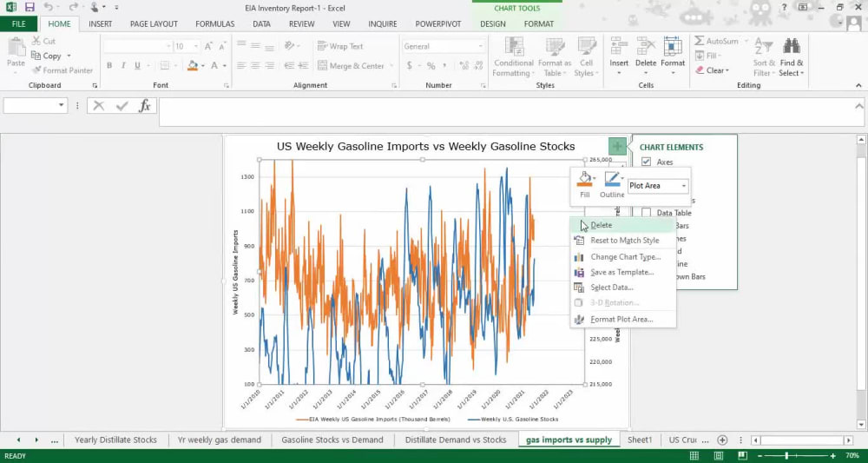The height and width of the screenshot is (463, 868).
Task: Click the Insert cells icon
Action: (x=619, y=46)
